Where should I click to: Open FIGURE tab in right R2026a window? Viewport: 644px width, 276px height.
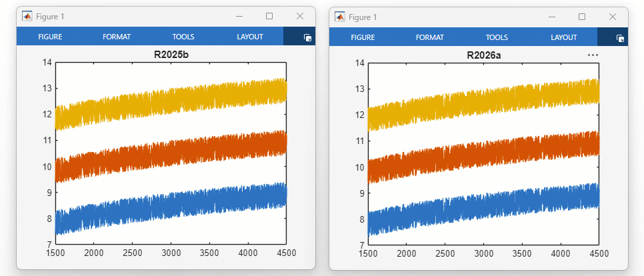[363, 37]
